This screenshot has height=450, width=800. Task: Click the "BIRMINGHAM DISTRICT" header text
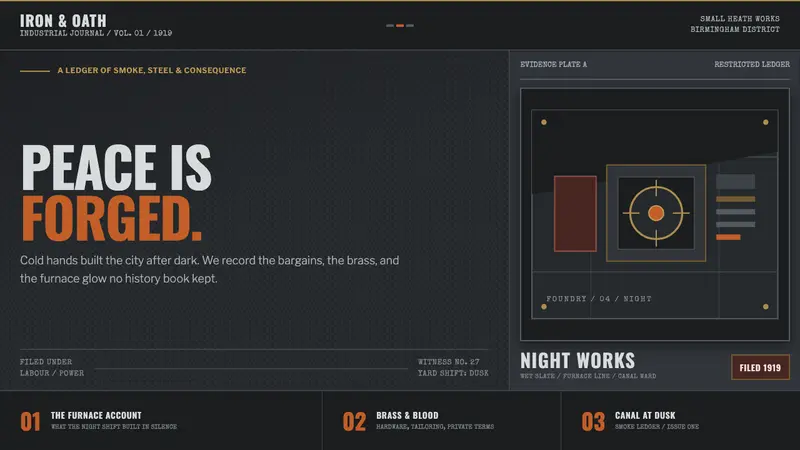pos(735,30)
